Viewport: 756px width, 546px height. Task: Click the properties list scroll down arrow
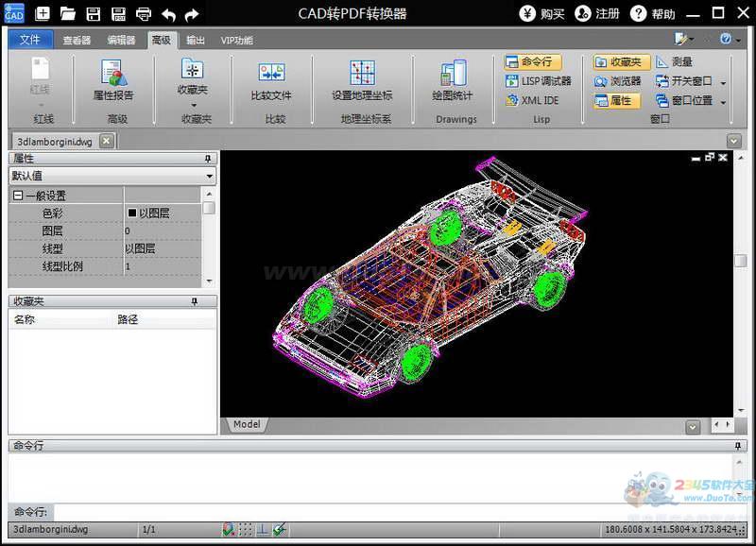pos(209,281)
